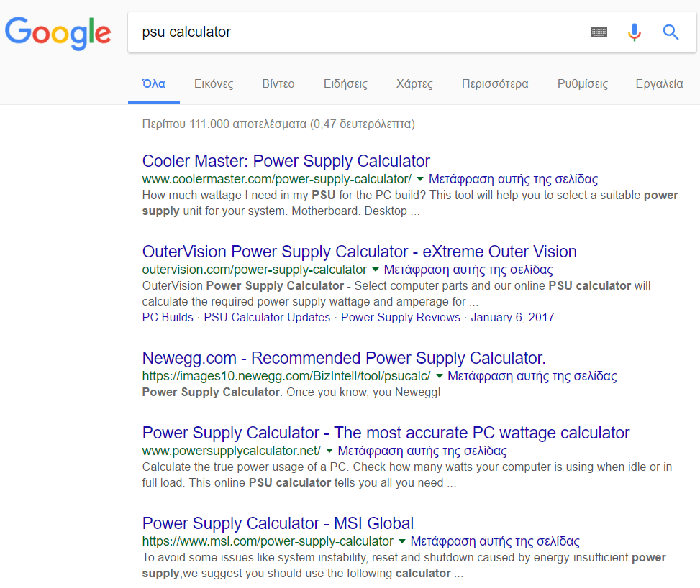The height and width of the screenshot is (588, 700).
Task: Open the January 6, 2017 sitelink
Action: [x=512, y=317]
